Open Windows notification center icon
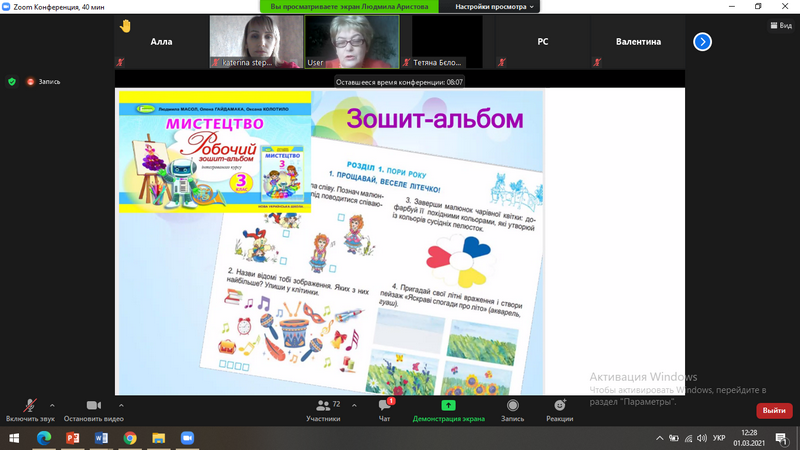 (x=782, y=438)
